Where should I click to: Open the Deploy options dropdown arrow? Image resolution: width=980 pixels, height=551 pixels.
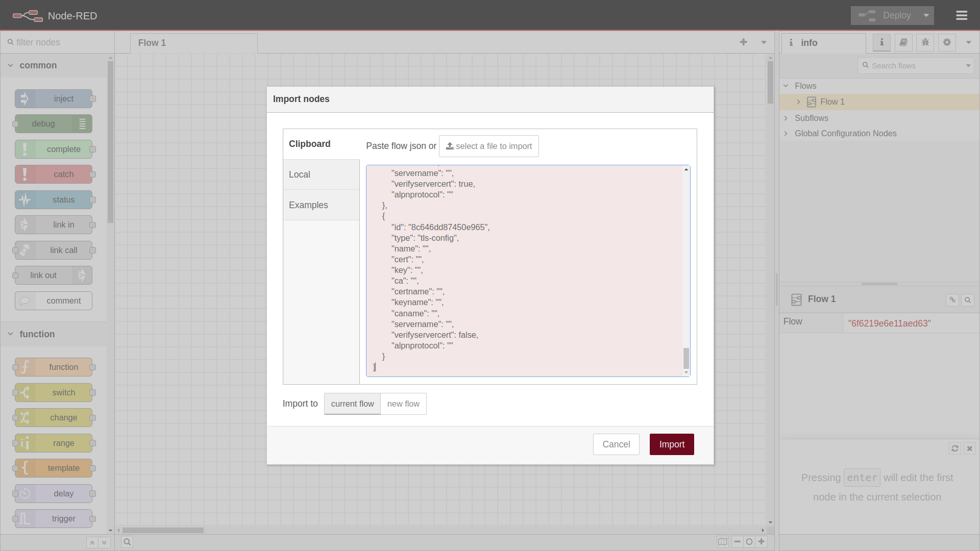pyautogui.click(x=926, y=15)
